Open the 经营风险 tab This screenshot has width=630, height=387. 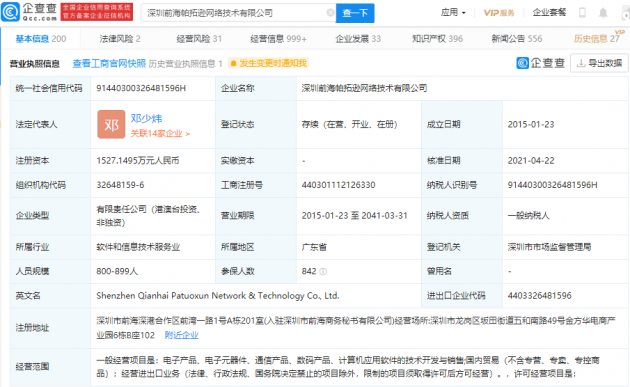(199, 39)
